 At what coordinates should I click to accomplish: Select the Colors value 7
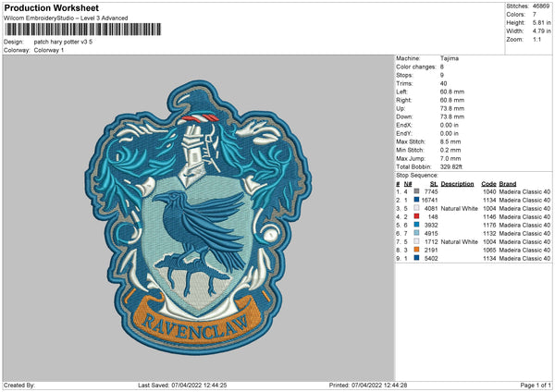click(x=535, y=15)
